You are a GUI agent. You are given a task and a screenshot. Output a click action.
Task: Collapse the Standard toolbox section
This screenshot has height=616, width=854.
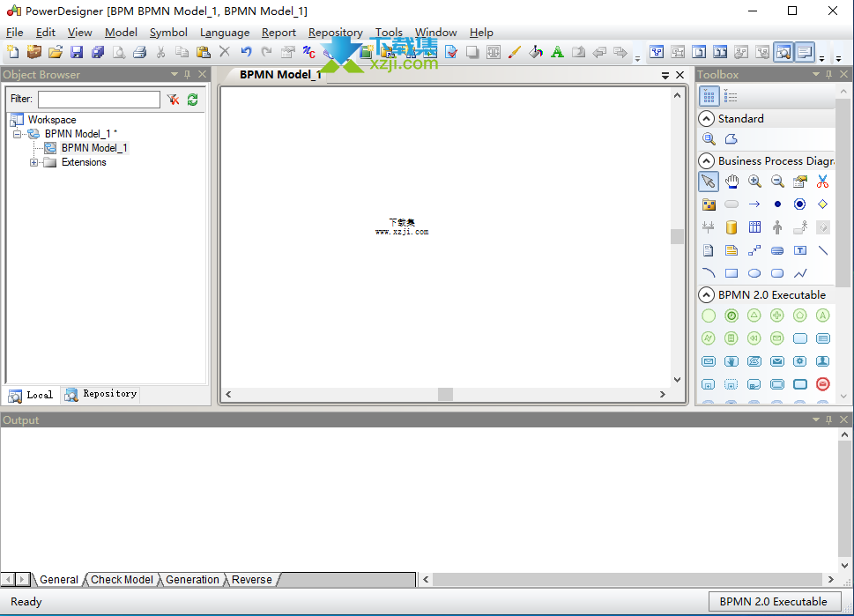707,119
